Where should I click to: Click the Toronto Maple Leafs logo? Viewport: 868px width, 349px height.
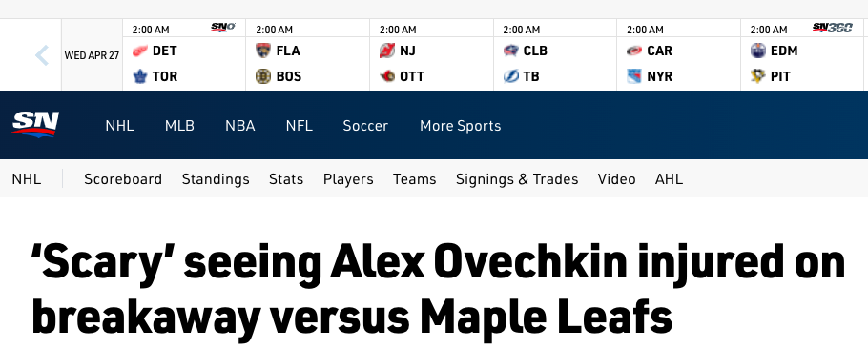tap(140, 76)
